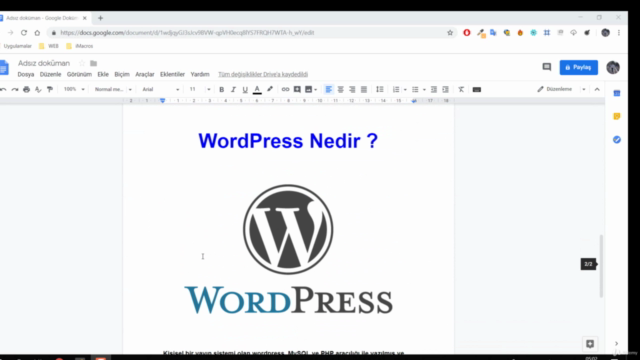Add a comment using toolbar icon

click(297, 89)
